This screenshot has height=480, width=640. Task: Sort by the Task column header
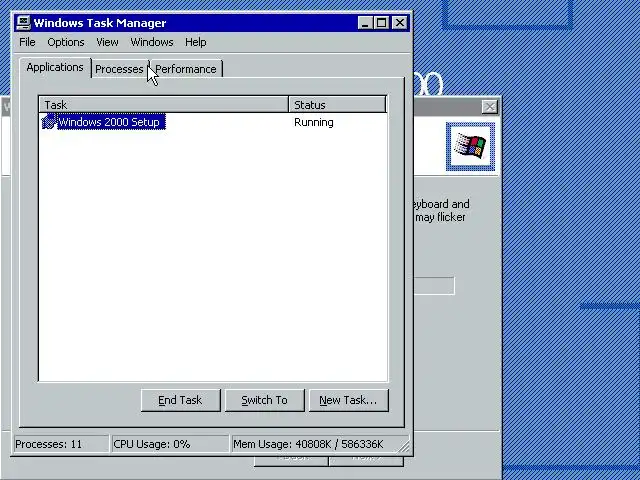(164, 104)
